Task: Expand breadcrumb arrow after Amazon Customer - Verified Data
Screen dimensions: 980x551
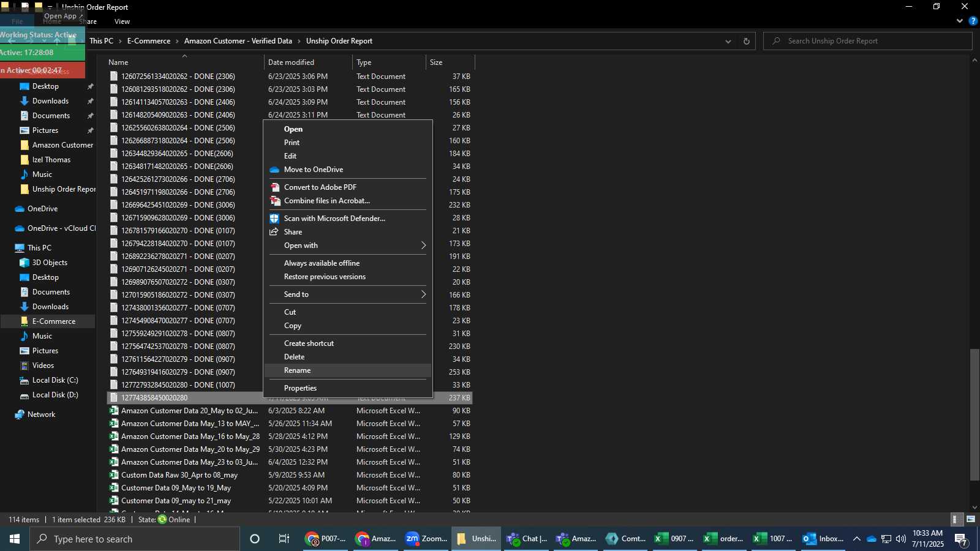Action: pyautogui.click(x=300, y=41)
